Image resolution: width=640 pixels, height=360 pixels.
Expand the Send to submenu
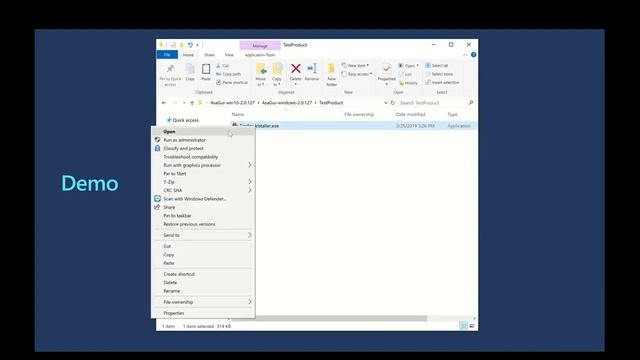pos(250,235)
